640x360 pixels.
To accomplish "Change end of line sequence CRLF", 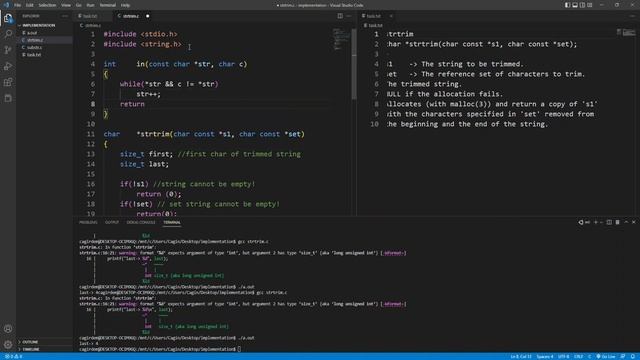I will [x=578, y=356].
